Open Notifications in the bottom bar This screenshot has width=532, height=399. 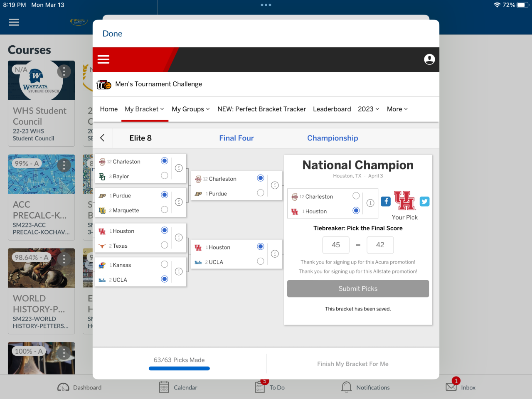[x=365, y=387]
